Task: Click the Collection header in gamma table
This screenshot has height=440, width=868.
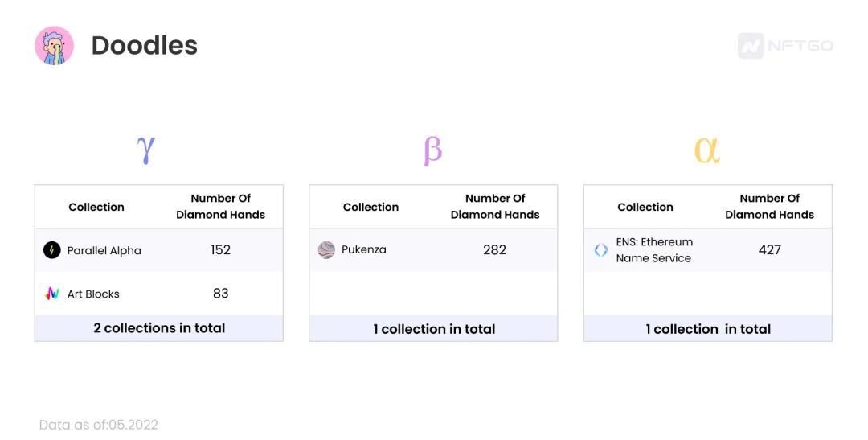Action: point(96,207)
